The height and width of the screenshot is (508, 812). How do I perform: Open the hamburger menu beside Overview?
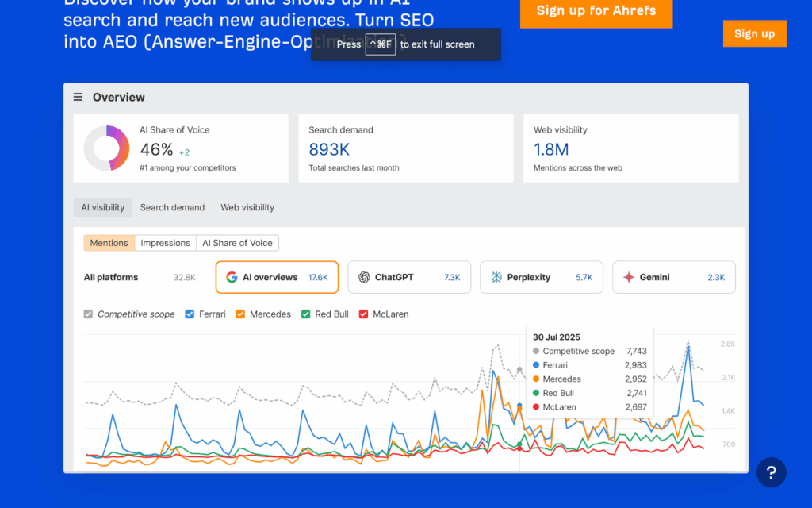[78, 97]
